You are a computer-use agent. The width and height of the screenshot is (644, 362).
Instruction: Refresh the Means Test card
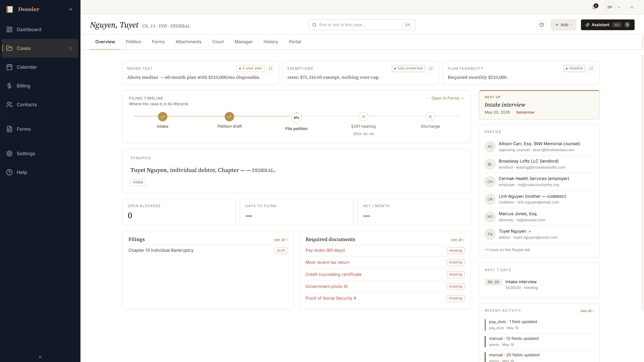(270, 68)
